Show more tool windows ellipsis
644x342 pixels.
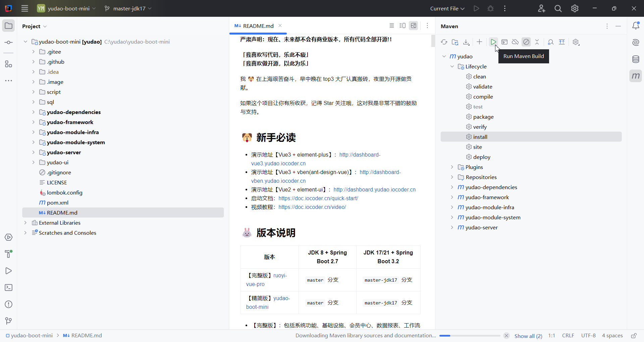[x=8, y=81]
